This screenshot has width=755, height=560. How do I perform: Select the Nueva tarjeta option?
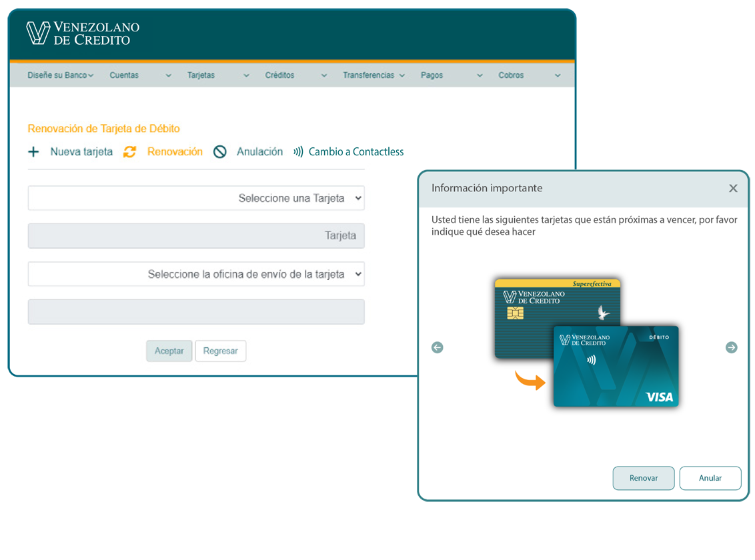pos(81,152)
